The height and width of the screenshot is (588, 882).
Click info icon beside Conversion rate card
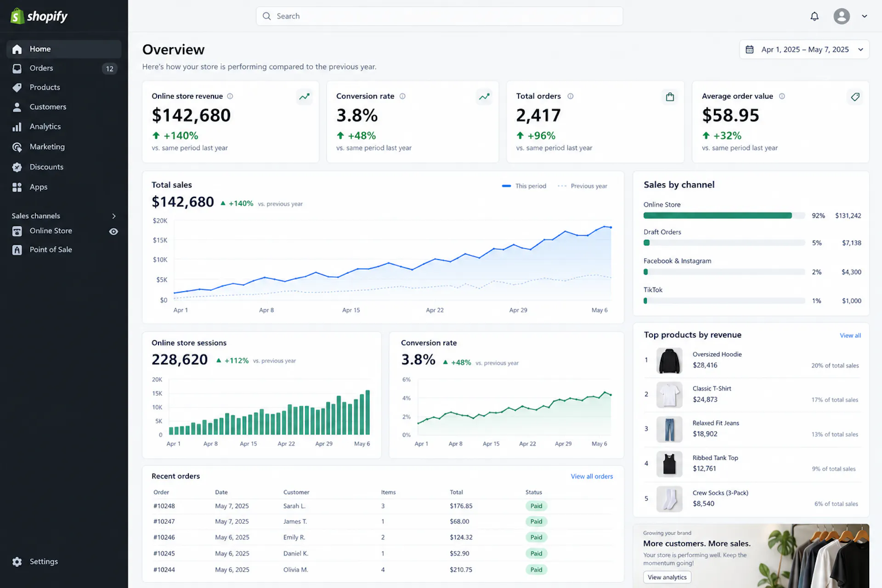tap(402, 96)
